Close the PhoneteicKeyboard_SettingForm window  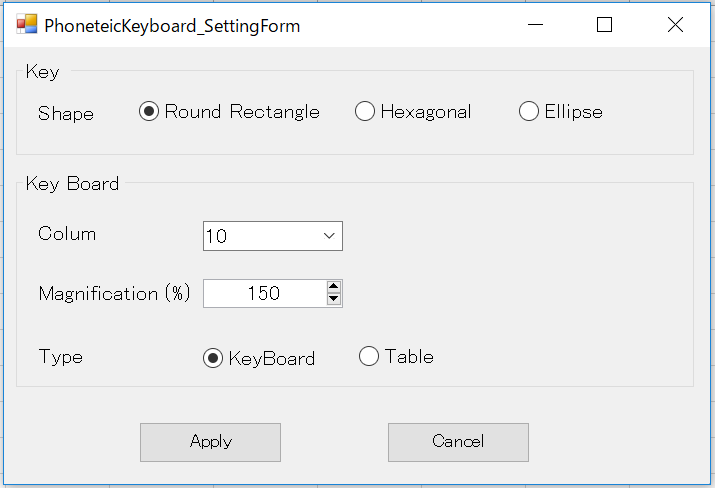[675, 25]
